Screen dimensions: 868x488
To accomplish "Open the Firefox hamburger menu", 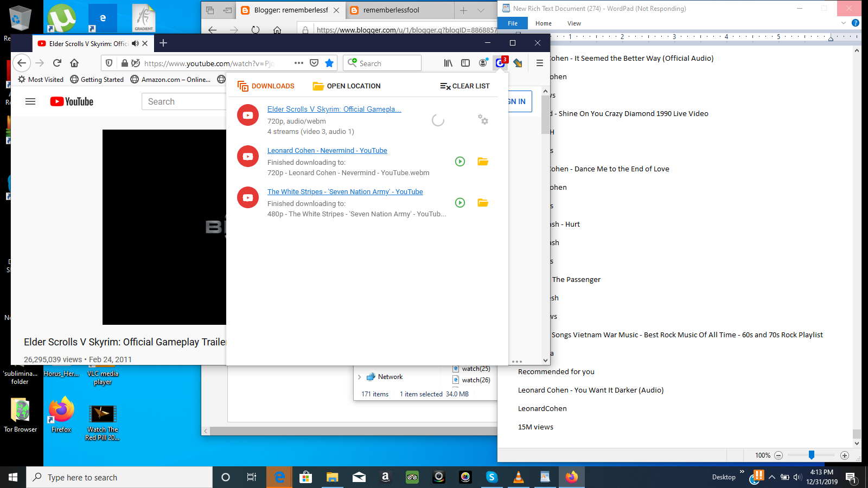I will point(540,63).
